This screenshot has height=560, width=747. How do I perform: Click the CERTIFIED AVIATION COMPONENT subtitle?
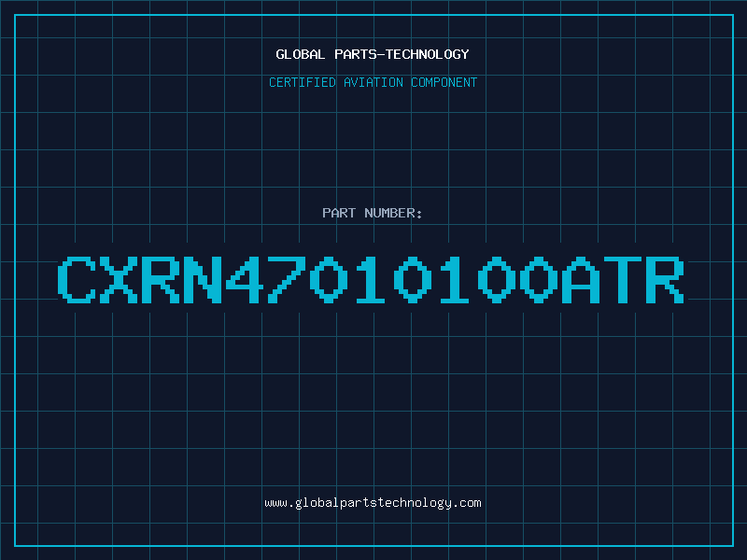click(x=373, y=82)
